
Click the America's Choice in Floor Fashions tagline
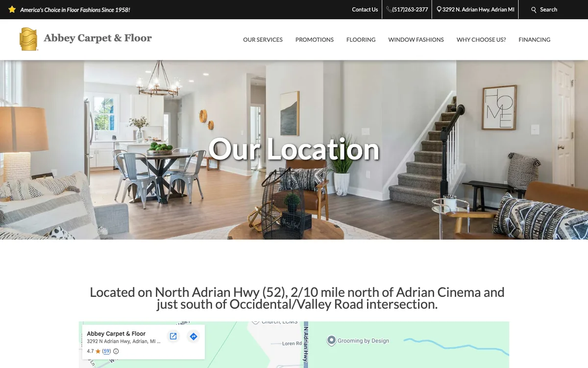pyautogui.click(x=75, y=10)
